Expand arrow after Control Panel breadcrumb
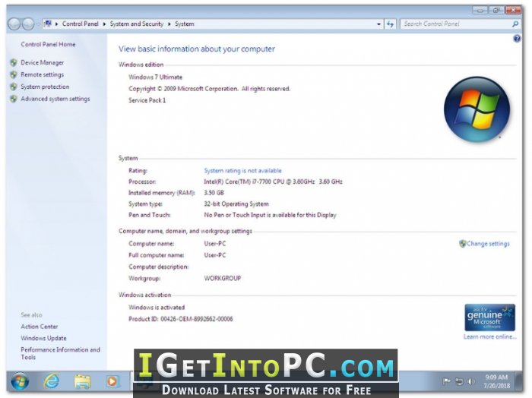532x398 pixels. [104, 24]
